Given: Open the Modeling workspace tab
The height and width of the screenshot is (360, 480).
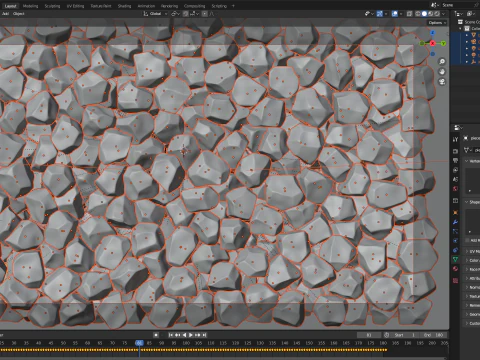Looking at the screenshot, I should click(30, 6).
